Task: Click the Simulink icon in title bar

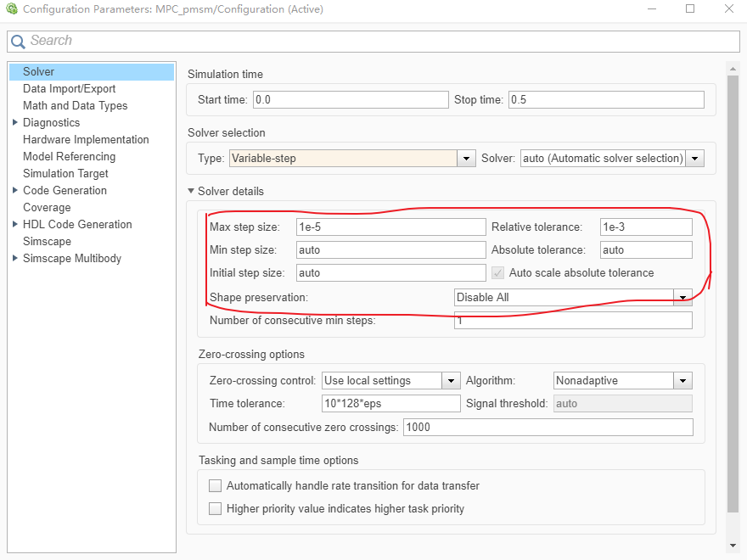Action: 12,9
